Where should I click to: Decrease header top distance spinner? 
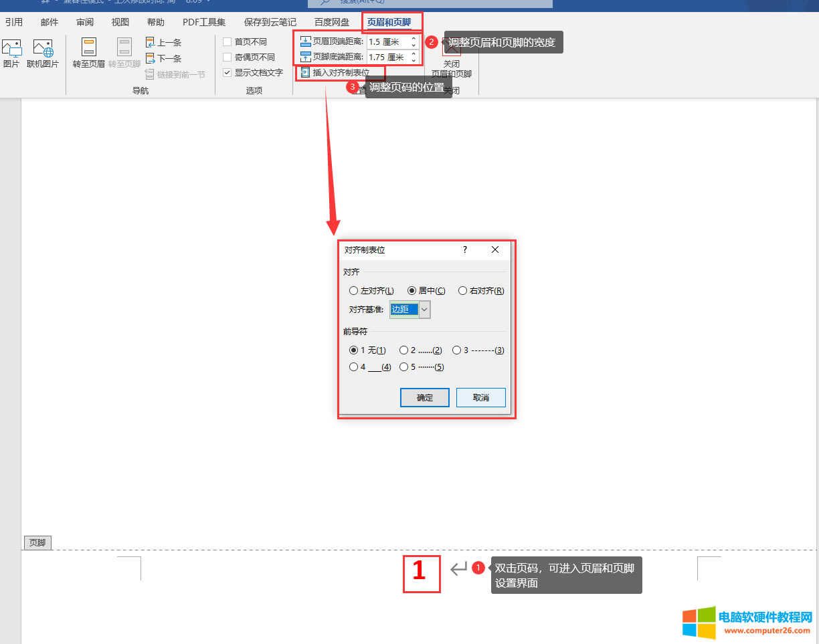(x=414, y=45)
